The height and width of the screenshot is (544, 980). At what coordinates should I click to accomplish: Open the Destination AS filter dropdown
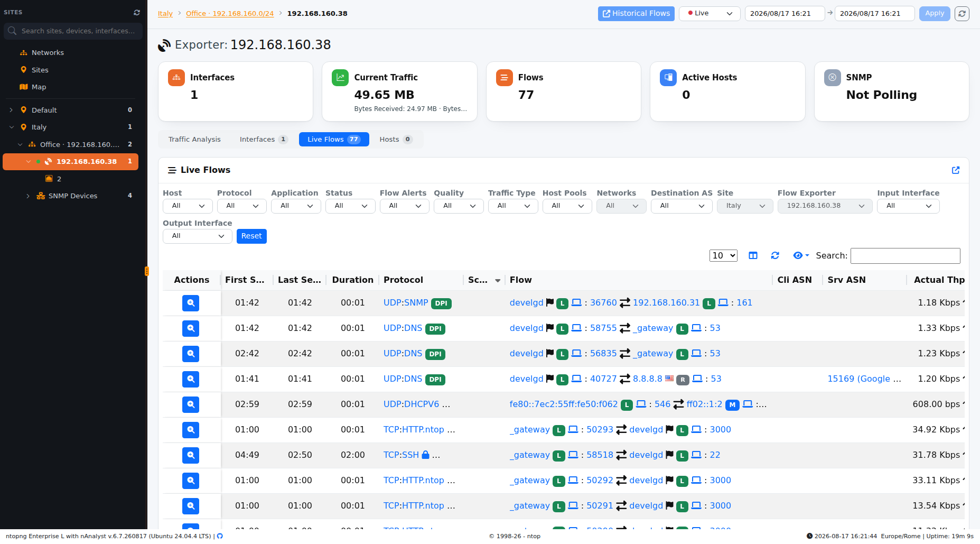pyautogui.click(x=682, y=206)
